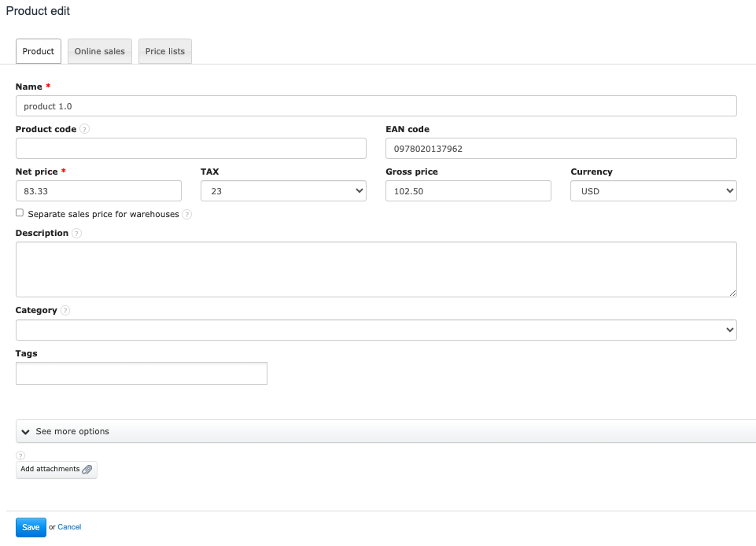Click into the Name input field
This screenshot has height=546, width=756.
(376, 106)
